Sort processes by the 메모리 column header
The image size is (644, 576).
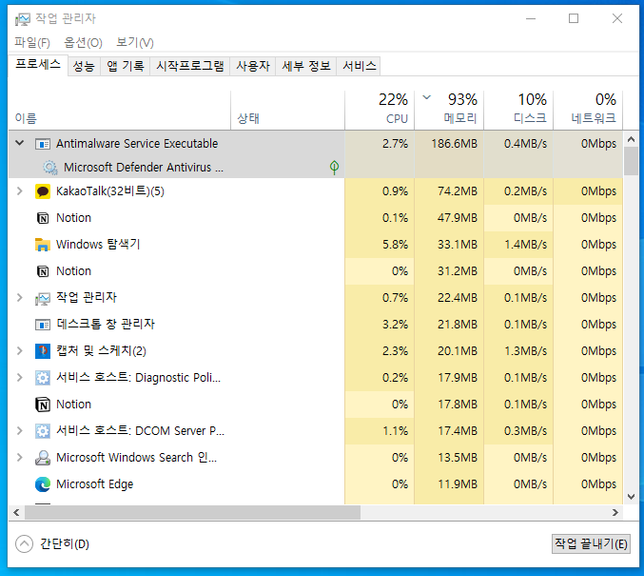(x=450, y=108)
